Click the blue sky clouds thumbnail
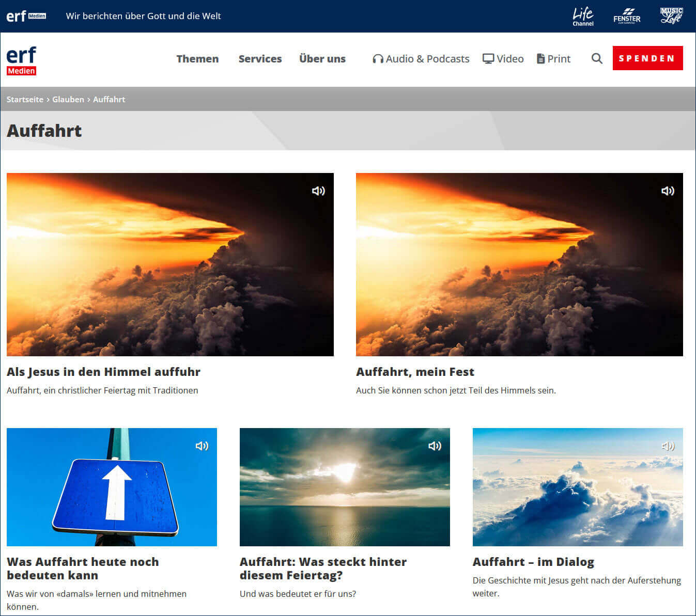The width and height of the screenshot is (696, 616). click(578, 487)
